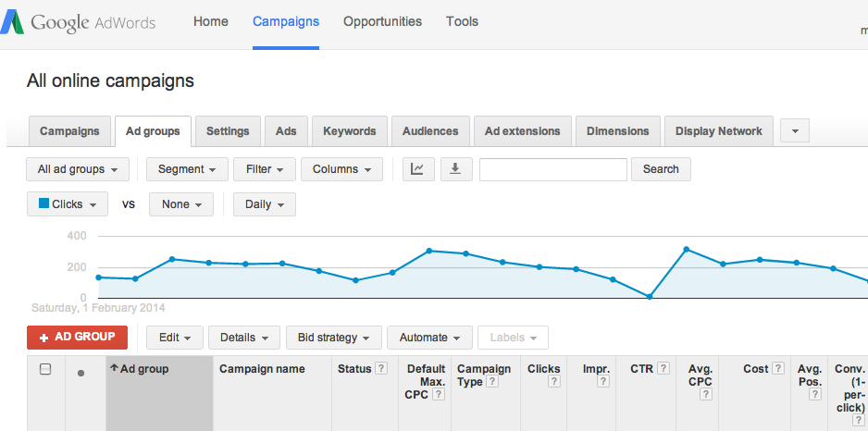Open the Opportunities menu

pos(382,21)
